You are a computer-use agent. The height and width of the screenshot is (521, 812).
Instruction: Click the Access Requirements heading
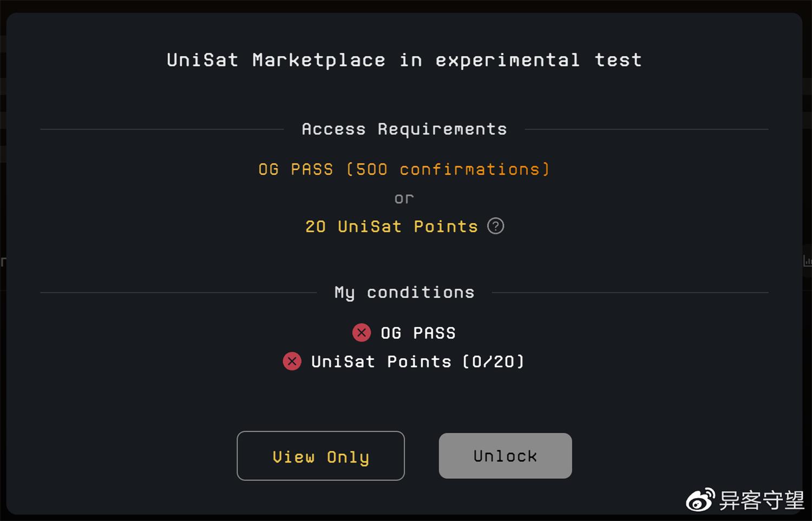[x=404, y=129]
